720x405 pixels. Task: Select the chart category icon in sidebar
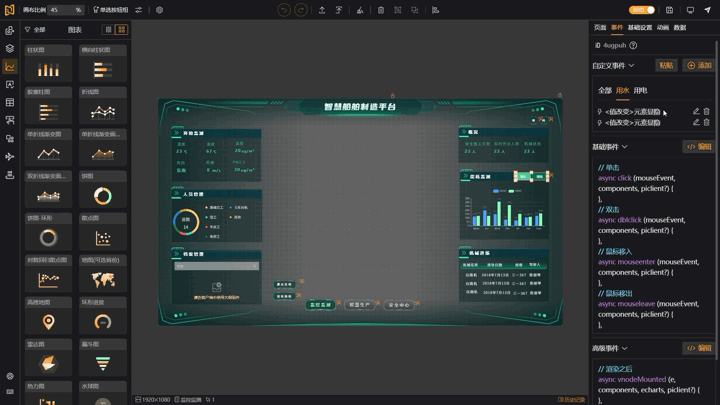10,67
